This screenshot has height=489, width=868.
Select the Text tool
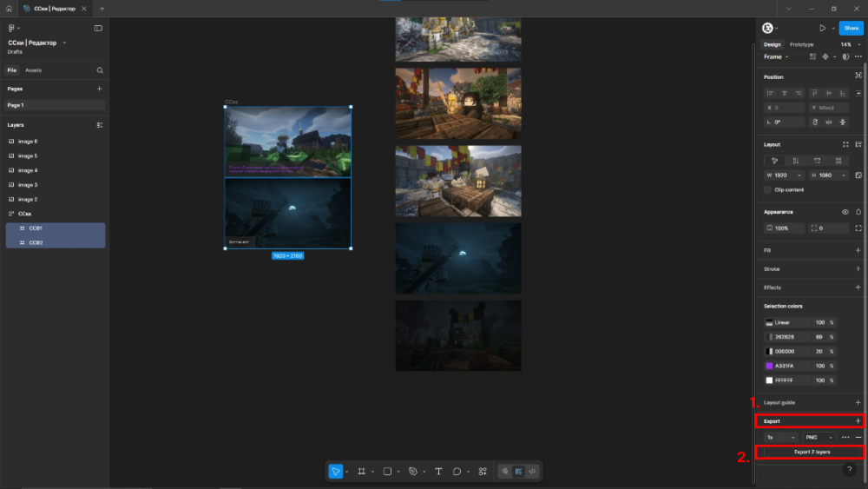pos(438,471)
